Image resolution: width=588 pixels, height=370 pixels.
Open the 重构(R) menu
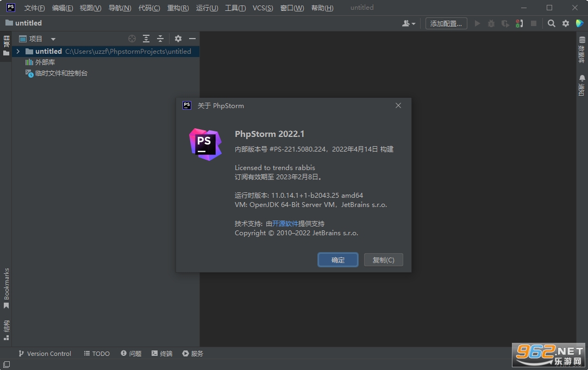tap(178, 8)
